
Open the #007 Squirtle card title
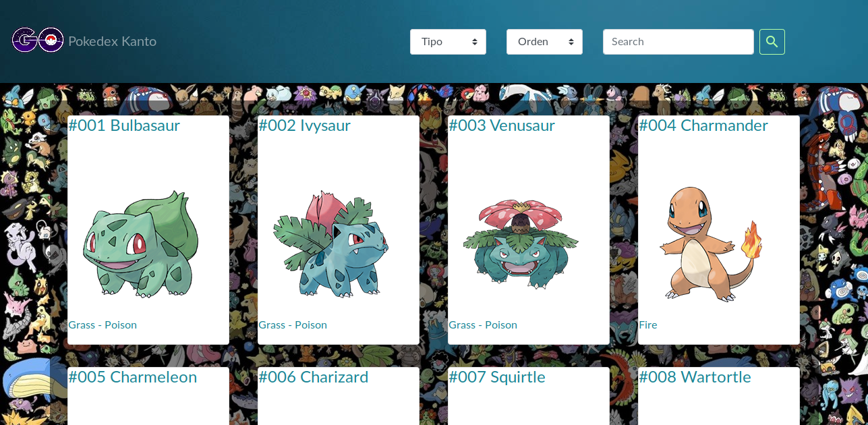click(497, 377)
